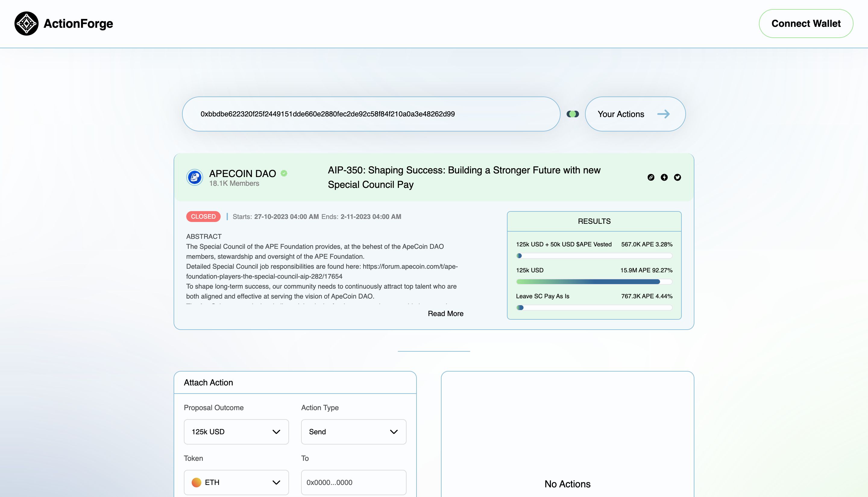Open the Your Actions button
This screenshot has height=497, width=868.
(x=635, y=114)
